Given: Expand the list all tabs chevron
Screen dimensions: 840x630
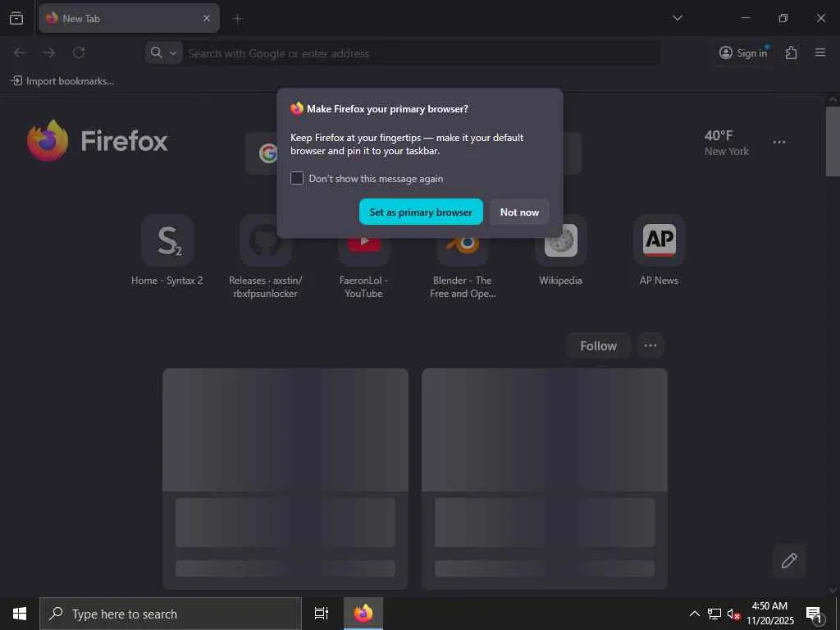Looking at the screenshot, I should (678, 18).
